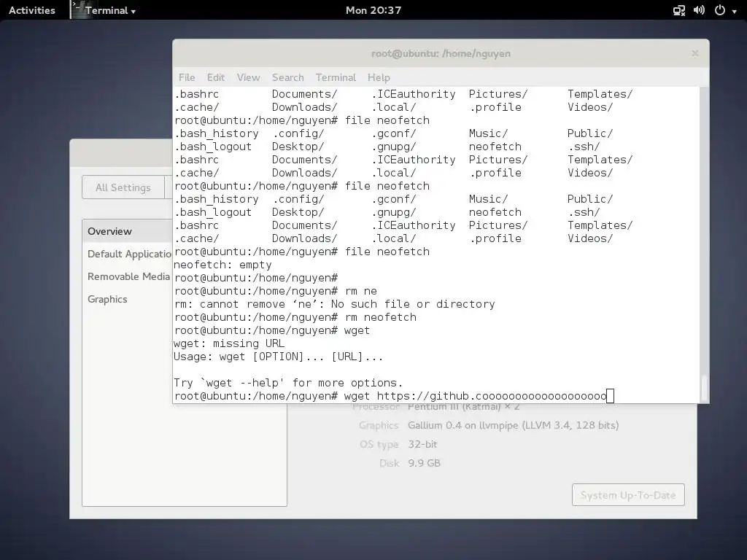
Task: Close the terminal window
Action: 695,53
